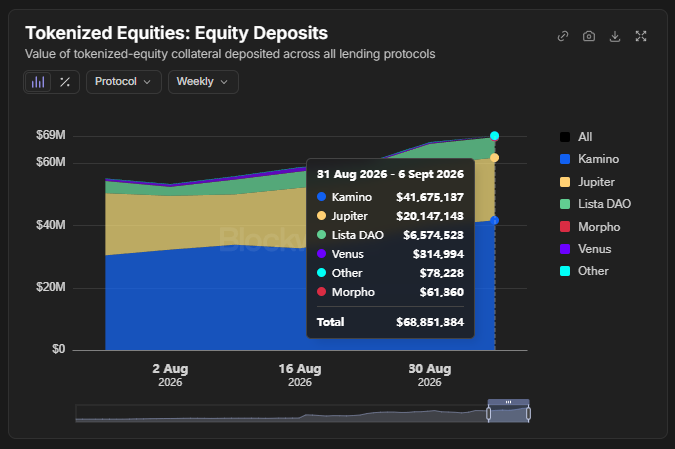Click the black All legend swatch
Image resolution: width=675 pixels, height=449 pixels.
click(x=565, y=137)
